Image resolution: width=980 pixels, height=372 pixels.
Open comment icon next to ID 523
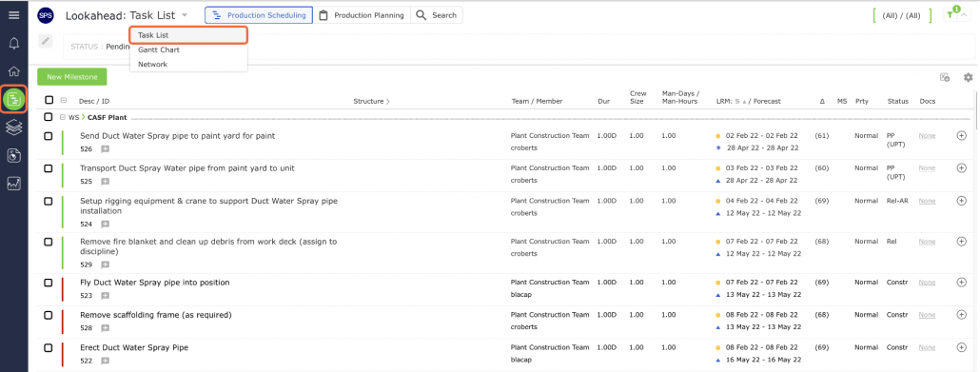pyautogui.click(x=105, y=296)
